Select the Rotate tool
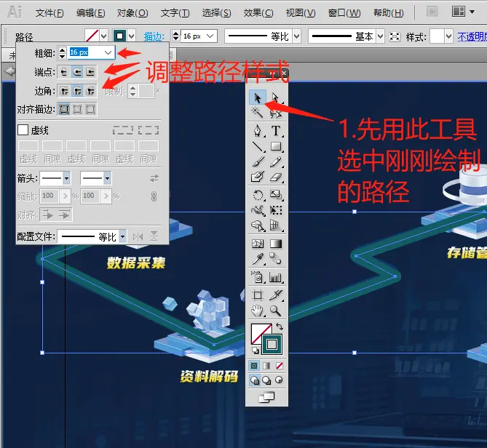Viewport: 487px width, 448px height. 258,195
